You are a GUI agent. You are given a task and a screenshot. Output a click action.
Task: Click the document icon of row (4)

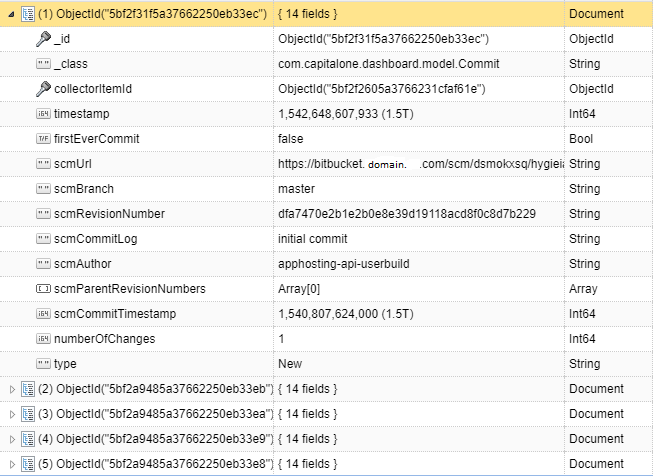point(28,439)
